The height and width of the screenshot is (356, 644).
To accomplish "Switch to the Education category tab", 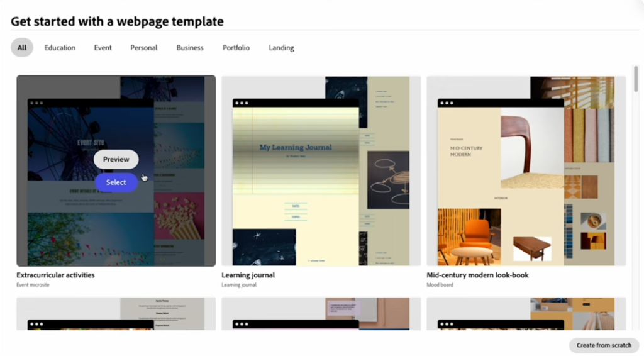I will click(x=60, y=48).
